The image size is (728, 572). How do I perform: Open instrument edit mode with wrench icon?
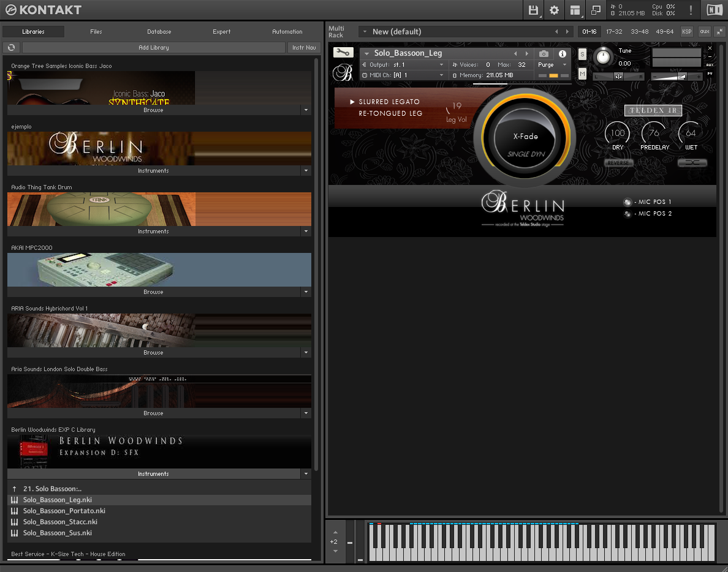point(343,53)
